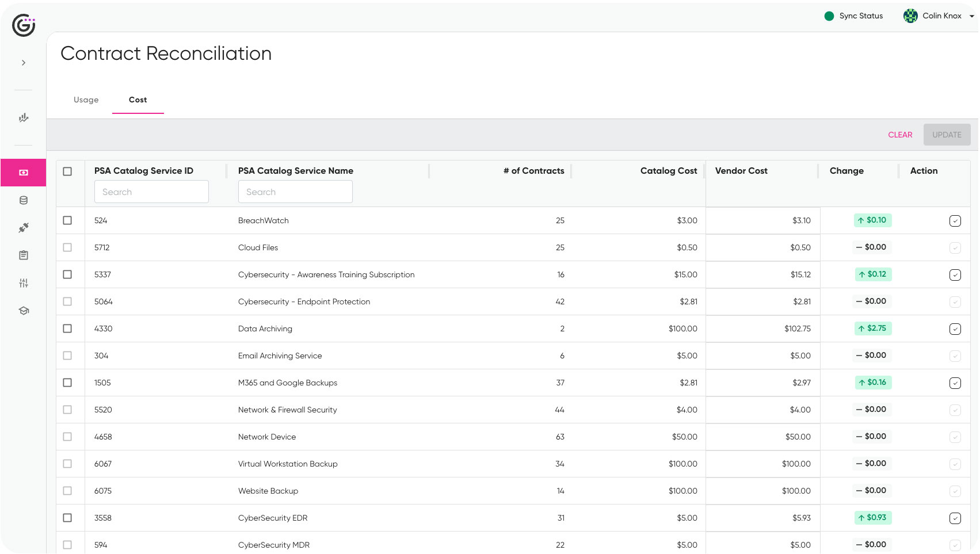
Task: Open the analytics chart sidebar icon
Action: pos(24,118)
